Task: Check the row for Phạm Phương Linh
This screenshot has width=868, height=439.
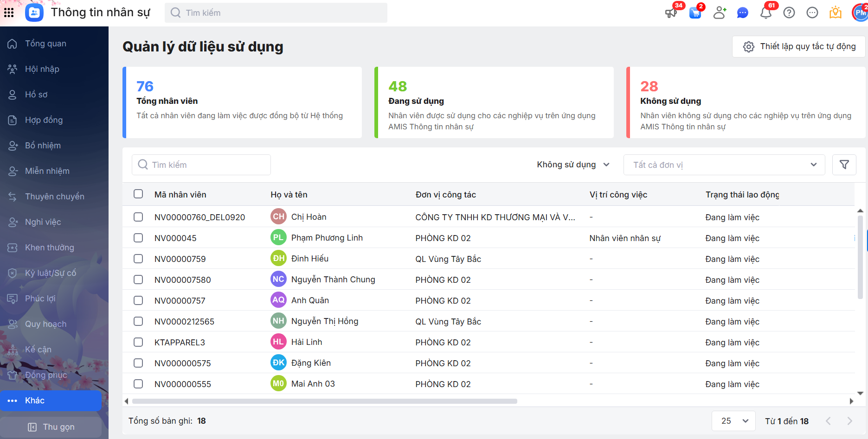Action: [138, 238]
